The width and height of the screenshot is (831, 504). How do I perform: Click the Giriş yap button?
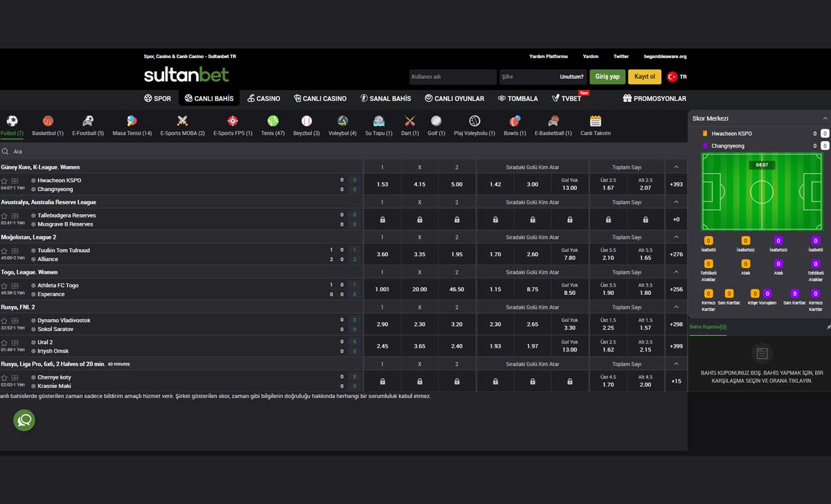coord(607,77)
